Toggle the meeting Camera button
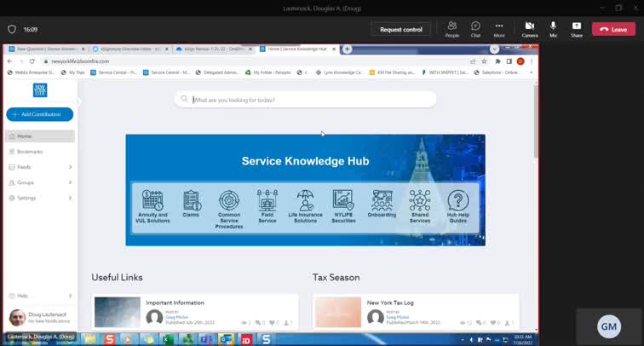This screenshot has height=346, width=644. (529, 29)
